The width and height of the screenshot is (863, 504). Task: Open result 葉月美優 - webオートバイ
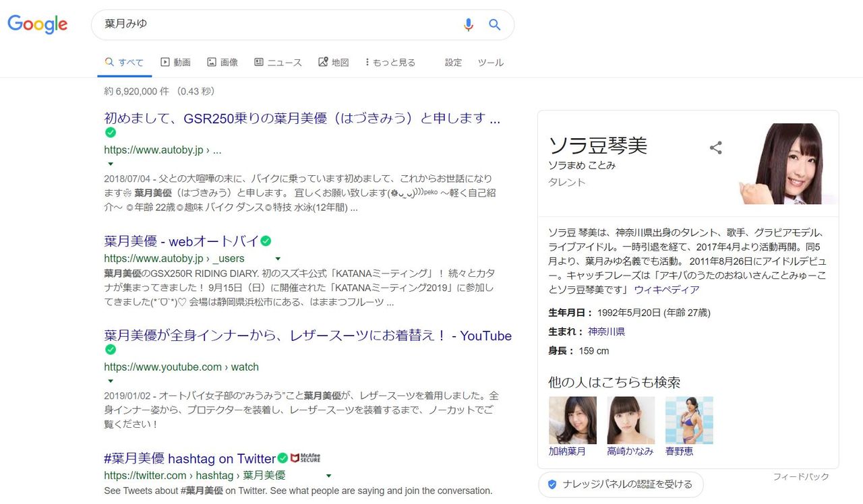tap(181, 241)
